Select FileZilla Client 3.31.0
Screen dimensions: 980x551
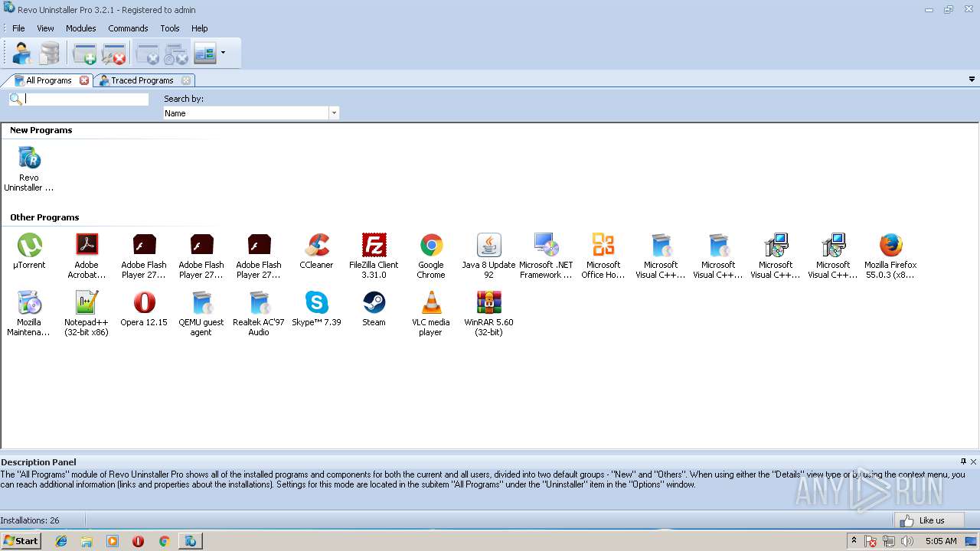coord(374,256)
